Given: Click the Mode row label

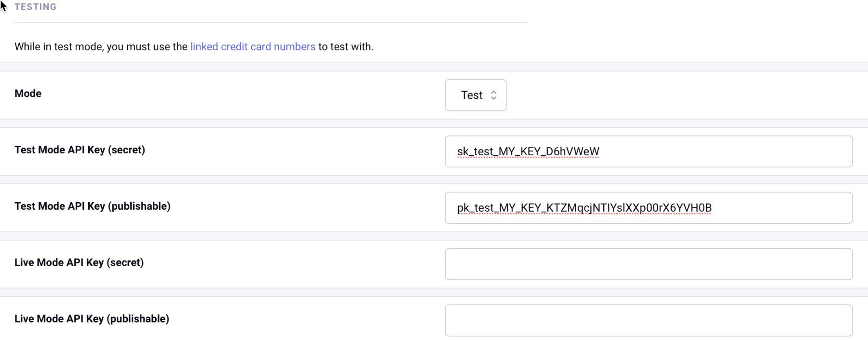Looking at the screenshot, I should click(x=27, y=94).
